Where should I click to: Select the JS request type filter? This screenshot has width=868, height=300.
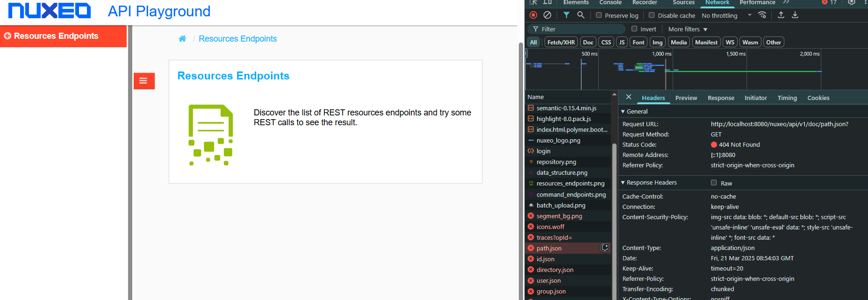622,42
